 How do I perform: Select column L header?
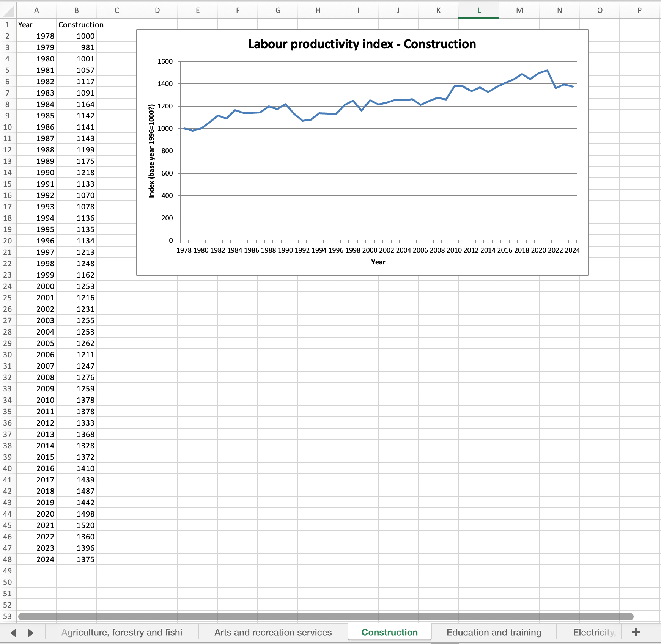479,11
